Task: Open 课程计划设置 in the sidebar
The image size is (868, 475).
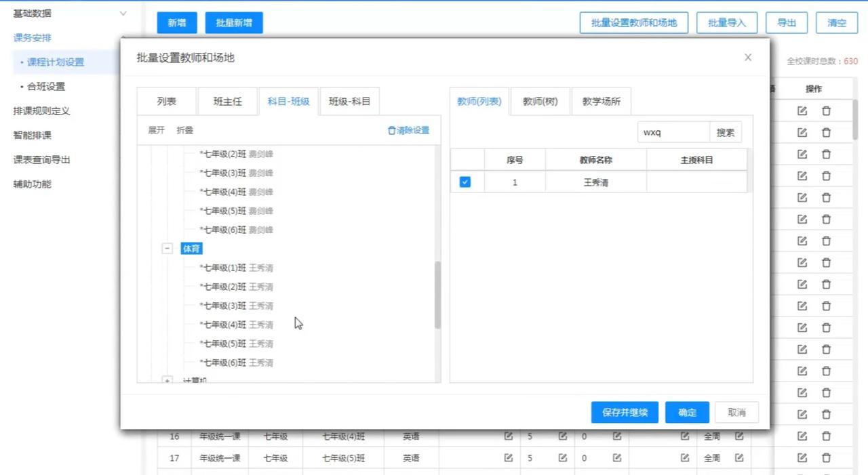Action: pyautogui.click(x=56, y=62)
